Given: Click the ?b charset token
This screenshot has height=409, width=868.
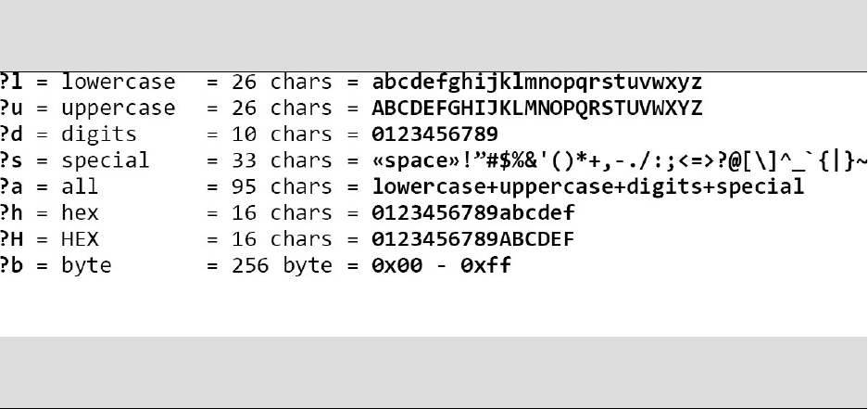Looking at the screenshot, I should (x=12, y=266).
